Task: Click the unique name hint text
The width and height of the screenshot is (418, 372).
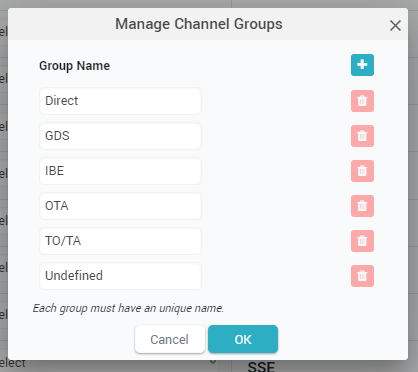Action: point(128,308)
